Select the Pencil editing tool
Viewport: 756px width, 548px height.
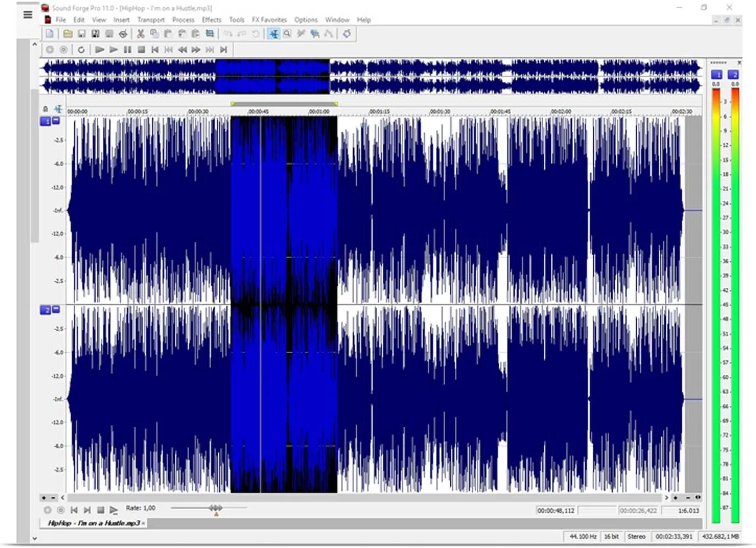(x=301, y=34)
